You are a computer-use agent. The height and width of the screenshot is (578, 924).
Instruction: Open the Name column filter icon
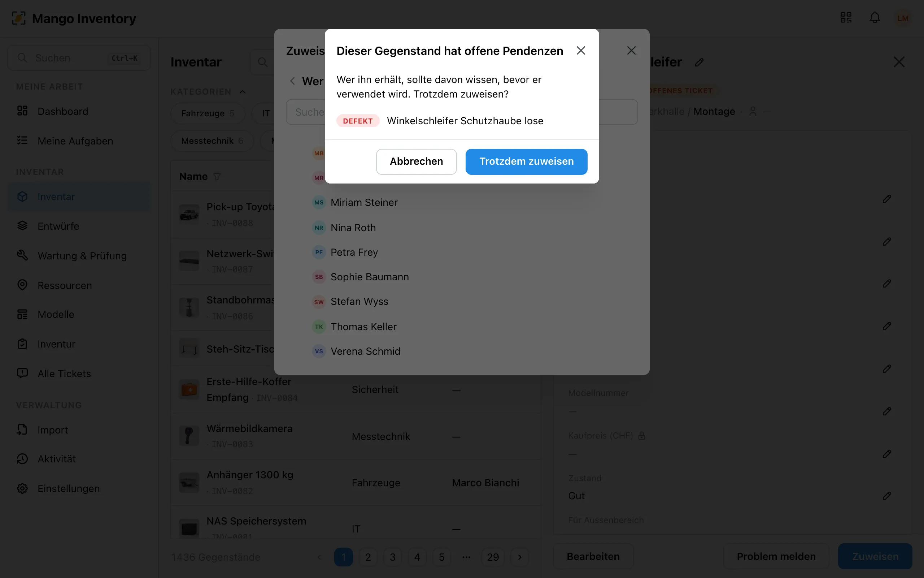[217, 177]
